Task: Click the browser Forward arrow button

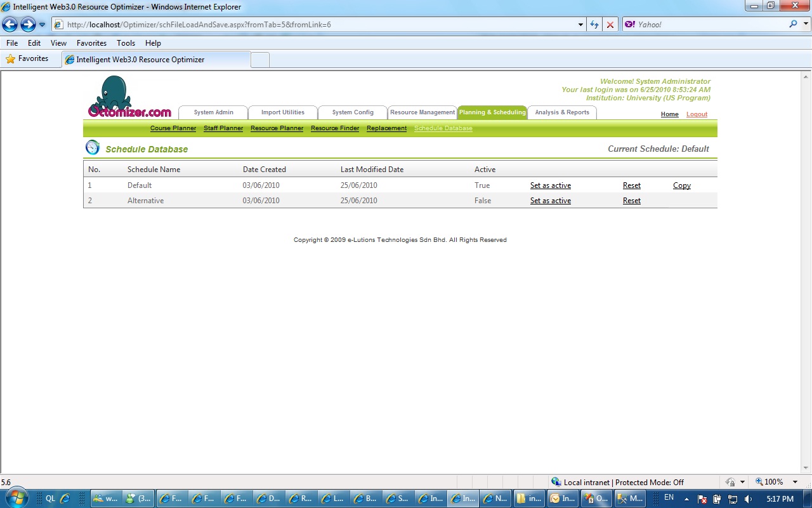Action: click(x=28, y=25)
